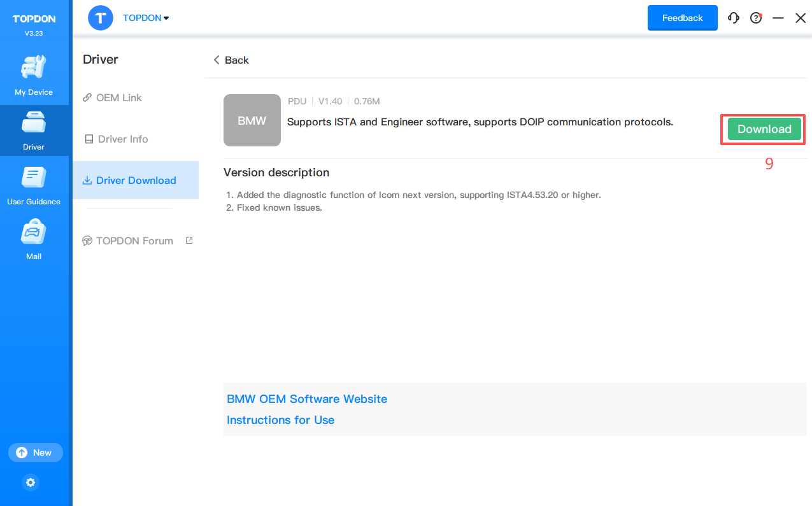Open User Guidance section icon

34,178
